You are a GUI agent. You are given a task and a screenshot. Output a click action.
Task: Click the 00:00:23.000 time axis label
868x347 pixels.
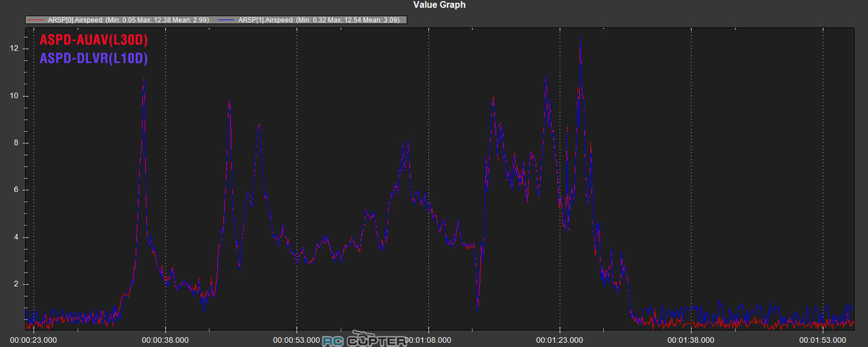[34, 340]
